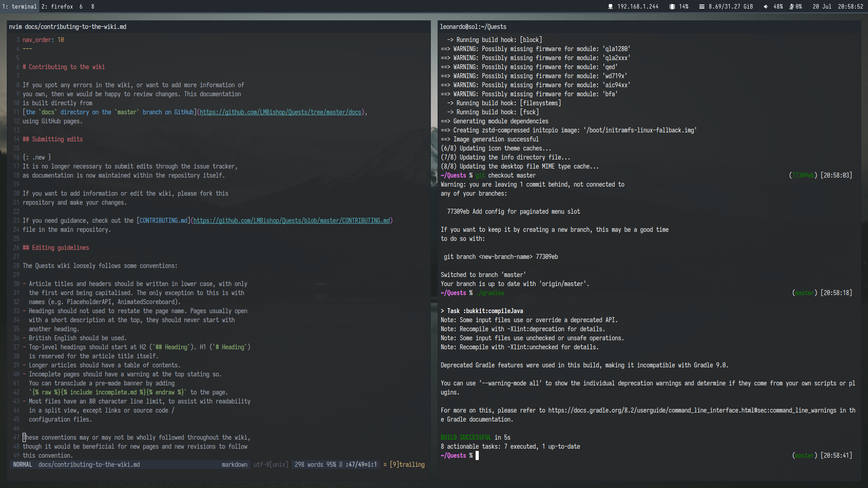Screen dimensions: 868x488
Task: Open the GitHub docs tree link
Action: [x=280, y=113]
